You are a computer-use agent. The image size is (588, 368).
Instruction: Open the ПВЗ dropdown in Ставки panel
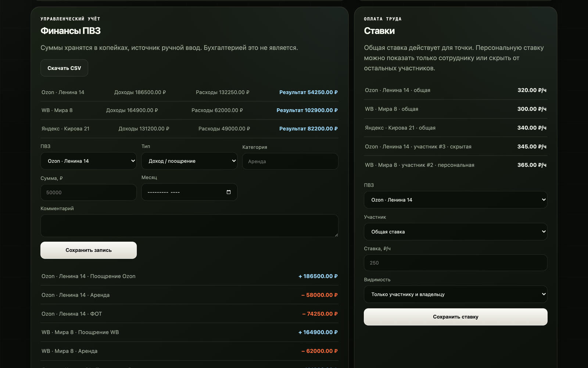456,200
